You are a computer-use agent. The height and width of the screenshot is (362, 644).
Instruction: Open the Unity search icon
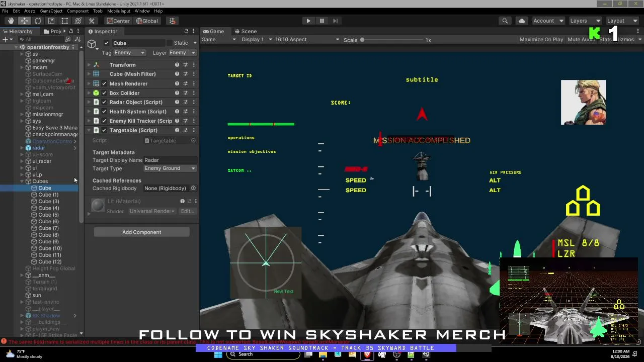[505, 21]
